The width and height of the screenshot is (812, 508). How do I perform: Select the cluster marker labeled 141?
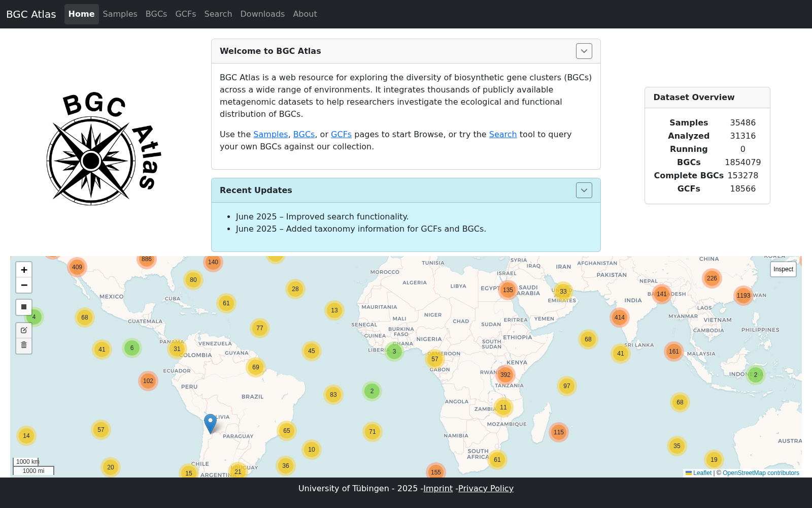662,294
